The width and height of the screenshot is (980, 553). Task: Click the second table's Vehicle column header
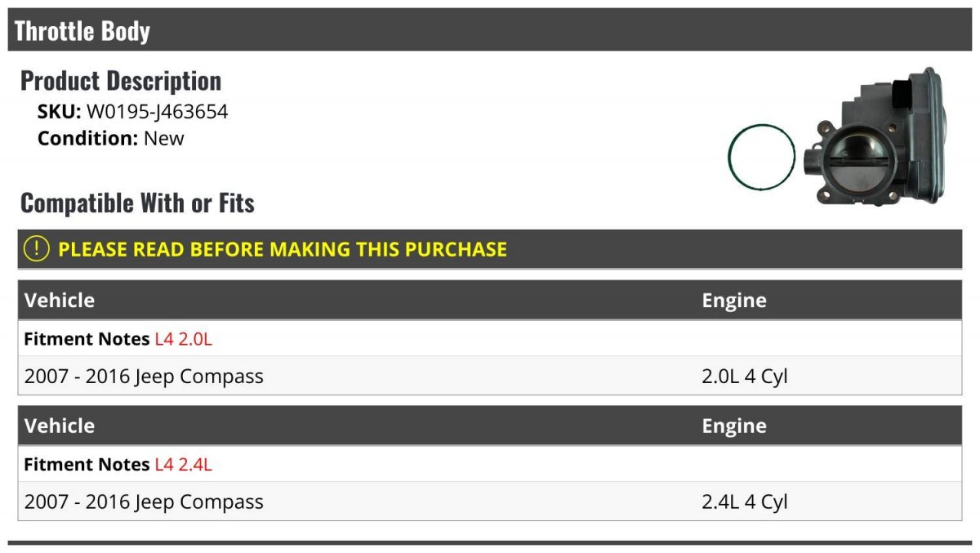tap(60, 426)
